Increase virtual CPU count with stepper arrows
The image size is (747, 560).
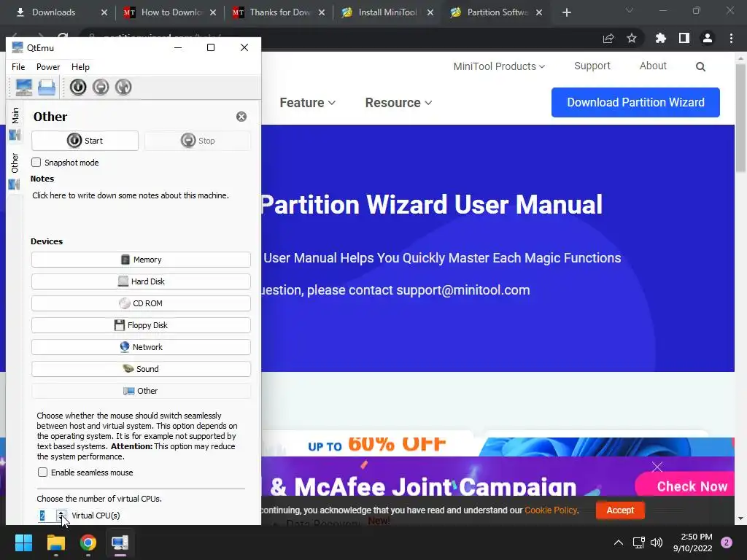(x=61, y=513)
